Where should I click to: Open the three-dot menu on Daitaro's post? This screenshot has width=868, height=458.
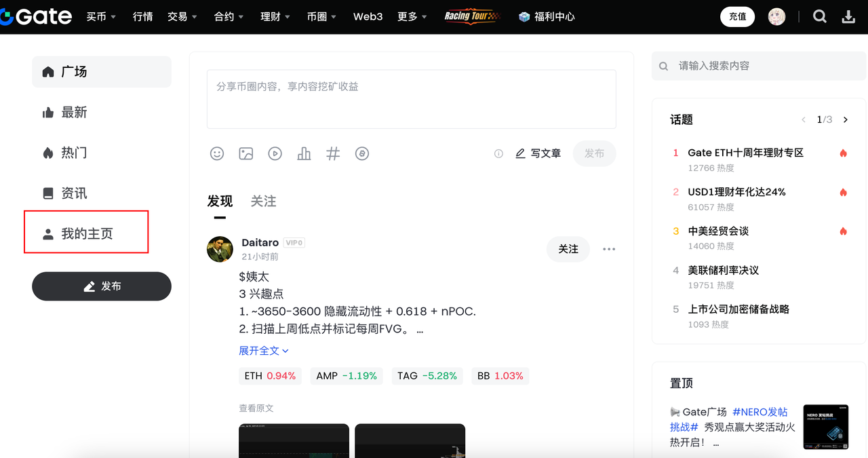pos(609,249)
